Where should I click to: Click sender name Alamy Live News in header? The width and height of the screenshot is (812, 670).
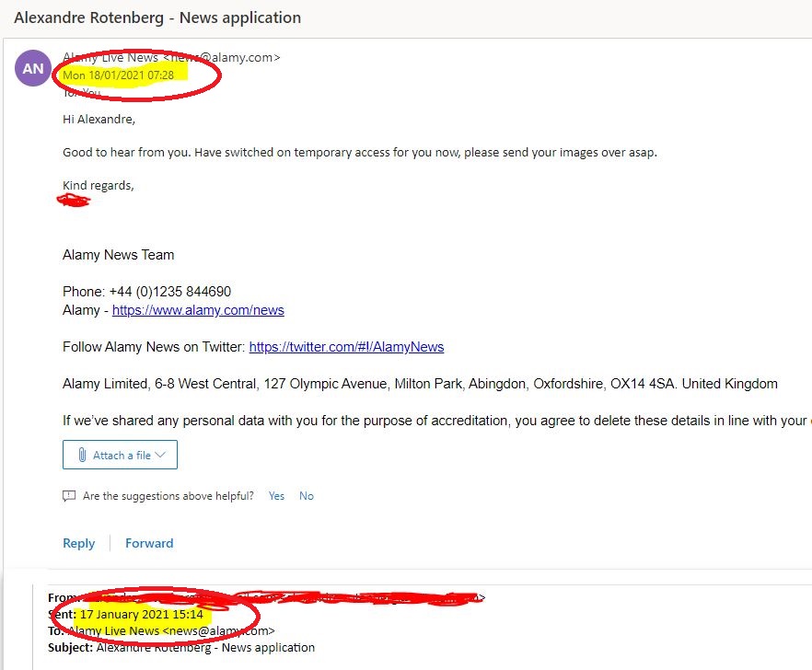point(110,57)
